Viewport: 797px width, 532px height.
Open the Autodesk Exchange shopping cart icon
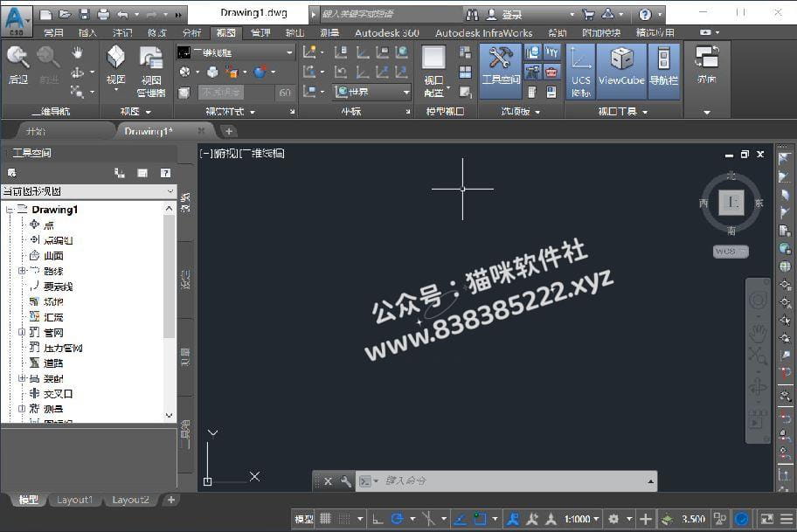pos(588,14)
